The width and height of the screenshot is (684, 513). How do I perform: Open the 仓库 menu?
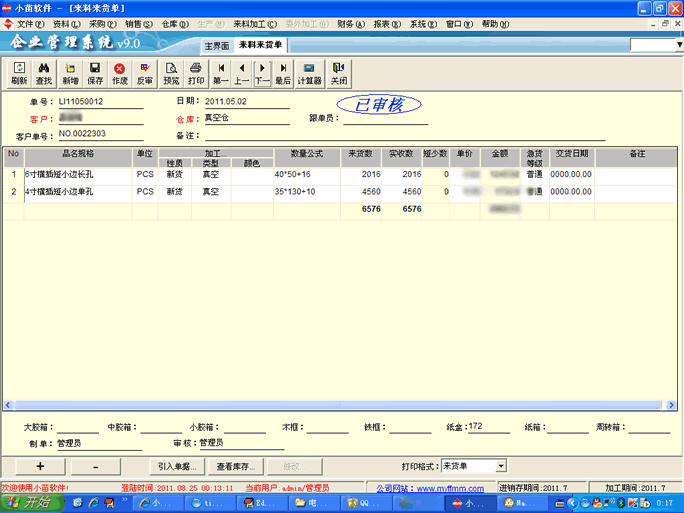click(x=175, y=24)
